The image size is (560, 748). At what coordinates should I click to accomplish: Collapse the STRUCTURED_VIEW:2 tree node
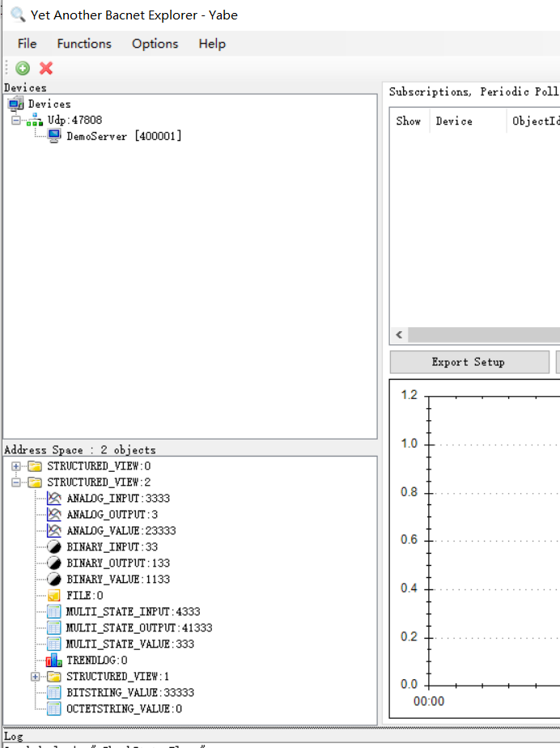16,482
